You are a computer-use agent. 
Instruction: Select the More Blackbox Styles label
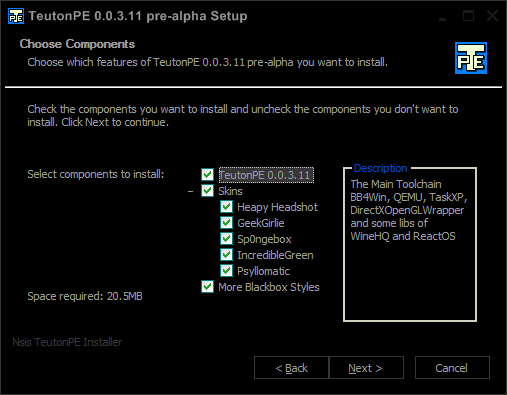click(269, 287)
